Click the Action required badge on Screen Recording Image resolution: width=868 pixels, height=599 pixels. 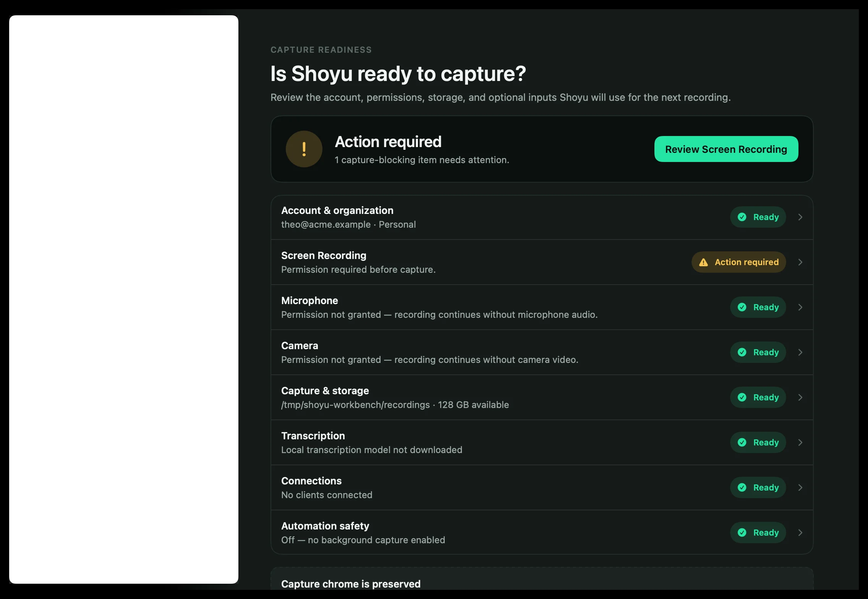(x=738, y=262)
